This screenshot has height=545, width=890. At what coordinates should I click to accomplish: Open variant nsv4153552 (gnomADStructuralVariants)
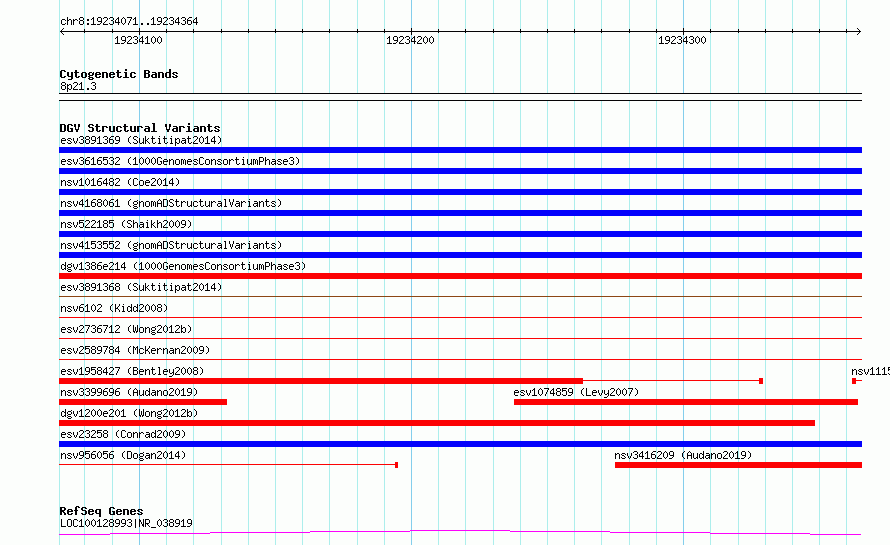pyautogui.click(x=171, y=245)
